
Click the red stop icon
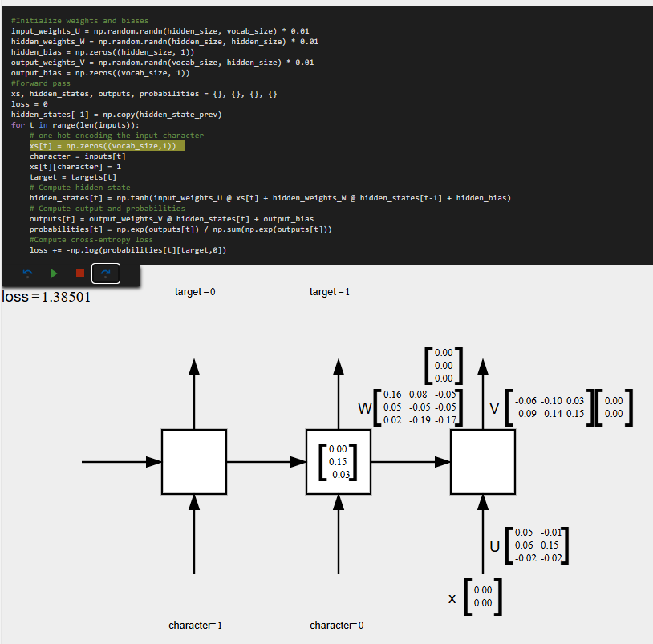79,273
